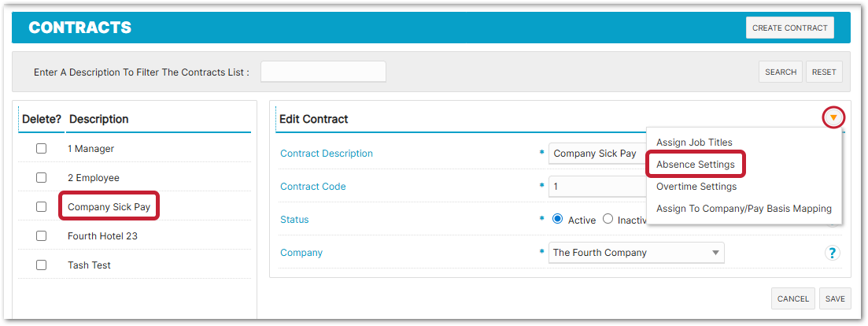868x326 pixels.
Task: Tick the delete checkbox for Company Sick Pay
Action: (41, 206)
